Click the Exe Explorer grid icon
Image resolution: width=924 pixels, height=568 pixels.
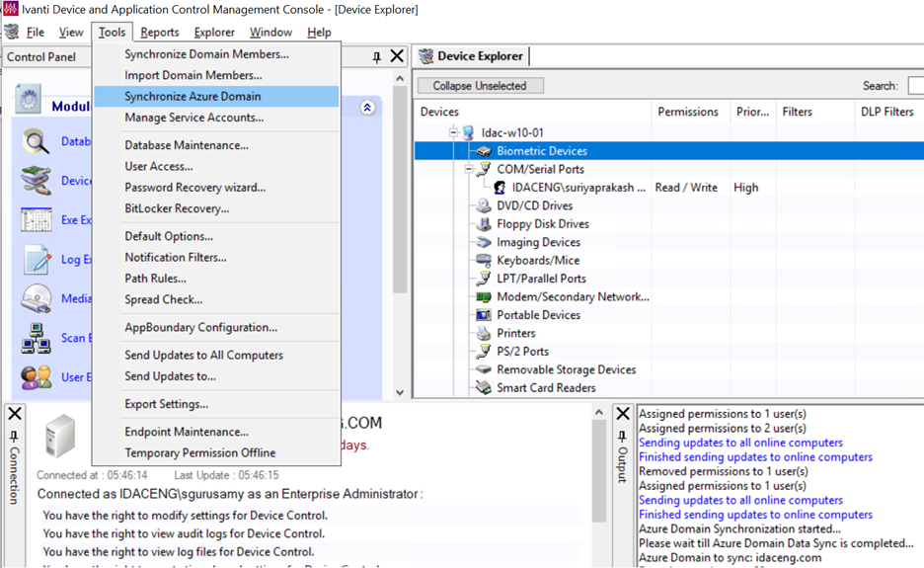click(37, 219)
